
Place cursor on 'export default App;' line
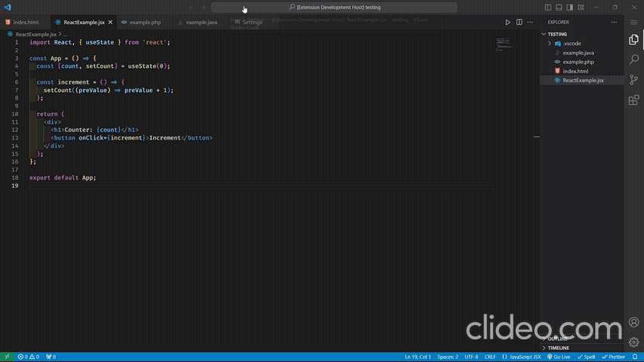(63, 177)
